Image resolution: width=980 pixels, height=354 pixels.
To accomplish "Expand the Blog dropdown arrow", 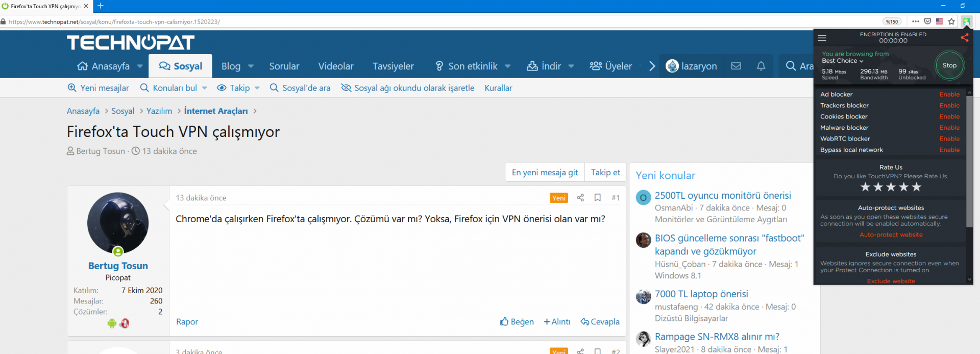I will 251,66.
